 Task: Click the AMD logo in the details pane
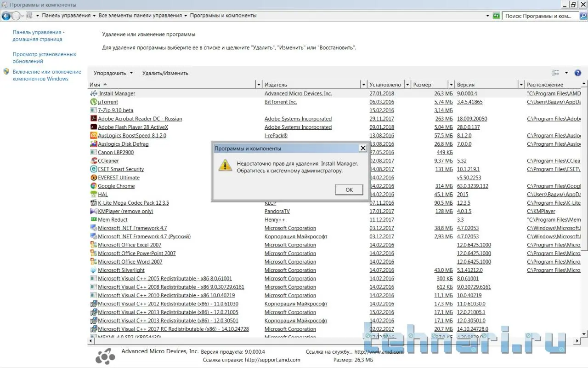tap(105, 356)
